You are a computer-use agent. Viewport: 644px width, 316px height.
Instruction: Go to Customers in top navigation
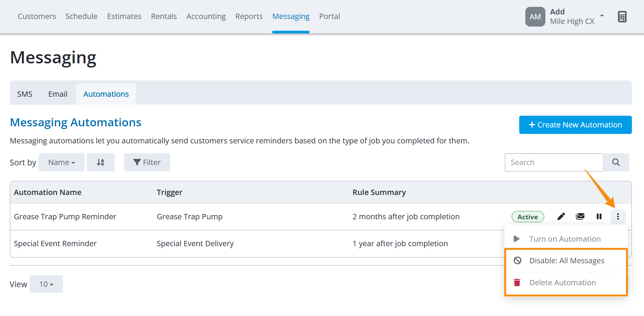tap(37, 16)
